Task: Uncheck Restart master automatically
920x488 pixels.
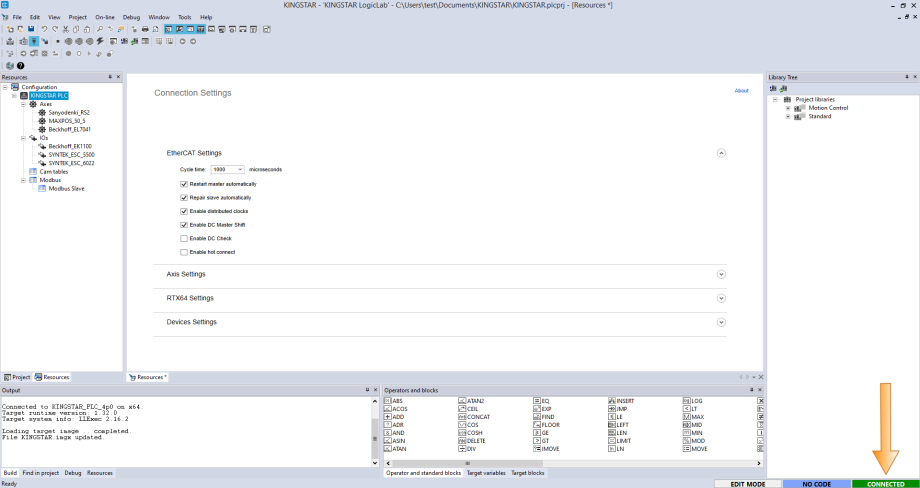Action: coord(184,184)
